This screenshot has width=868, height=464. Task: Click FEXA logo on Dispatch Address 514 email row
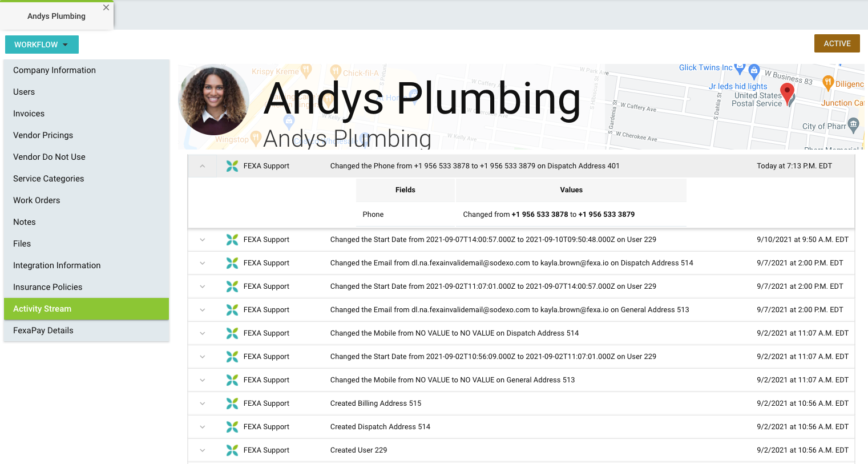[x=232, y=263]
